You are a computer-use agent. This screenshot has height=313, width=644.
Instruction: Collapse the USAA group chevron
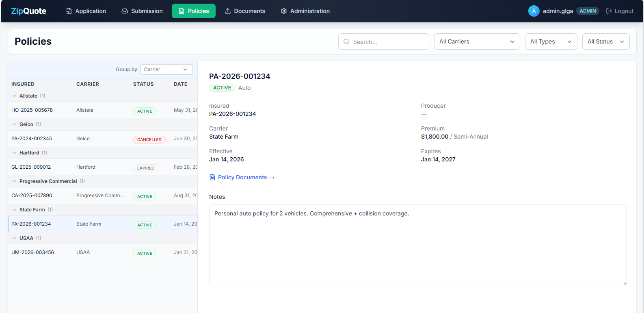pos(14,238)
